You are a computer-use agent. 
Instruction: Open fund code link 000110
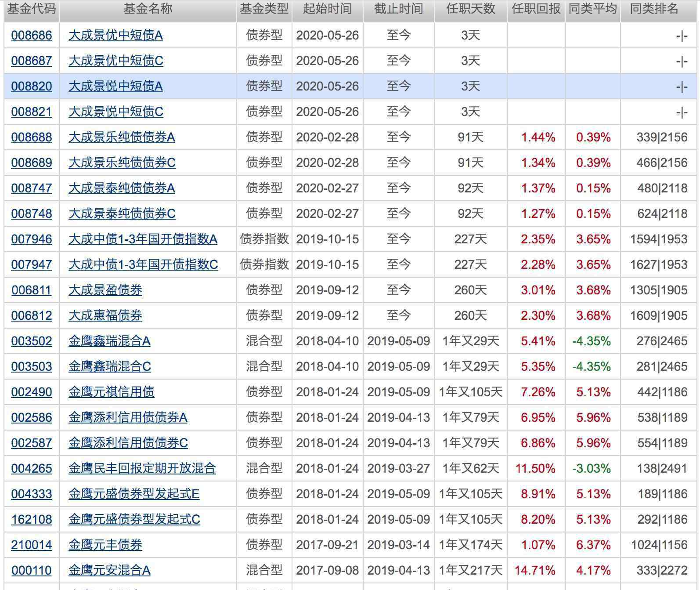(32, 570)
